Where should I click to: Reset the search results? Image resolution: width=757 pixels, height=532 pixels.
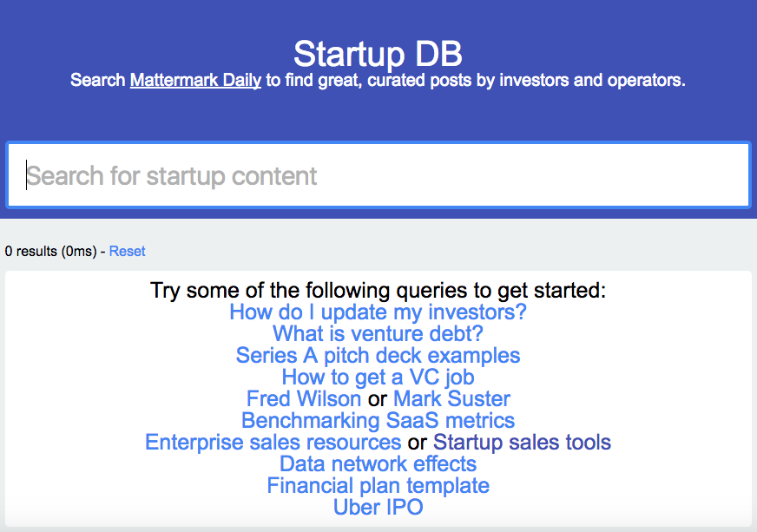pyautogui.click(x=127, y=252)
